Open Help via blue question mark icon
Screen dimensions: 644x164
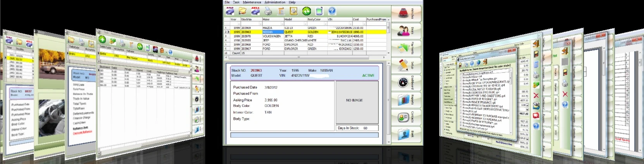(332, 11)
